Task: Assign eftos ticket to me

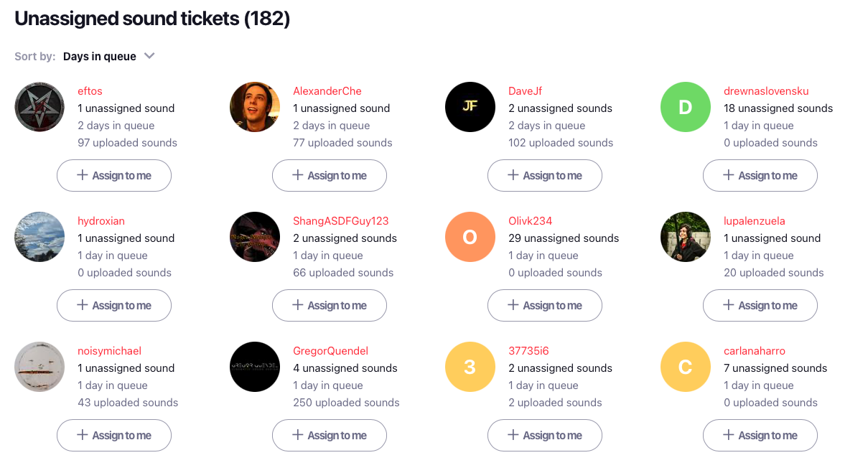Action: tap(114, 176)
